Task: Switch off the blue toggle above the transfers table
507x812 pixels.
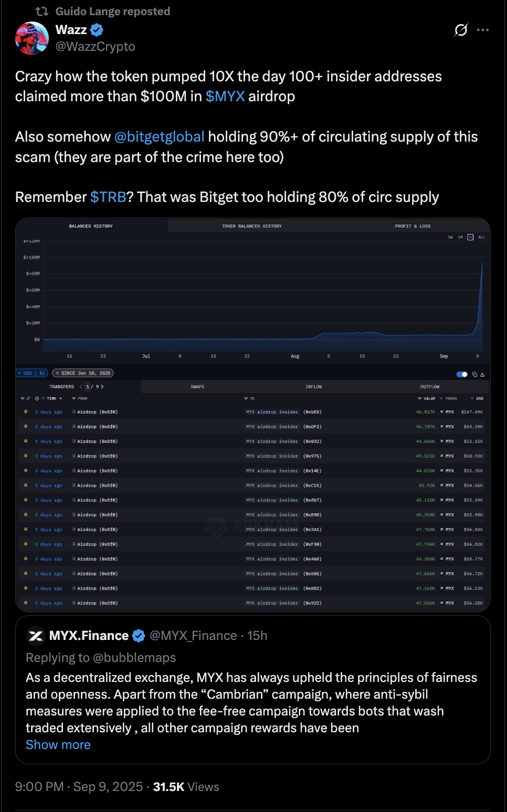Action: coord(461,374)
